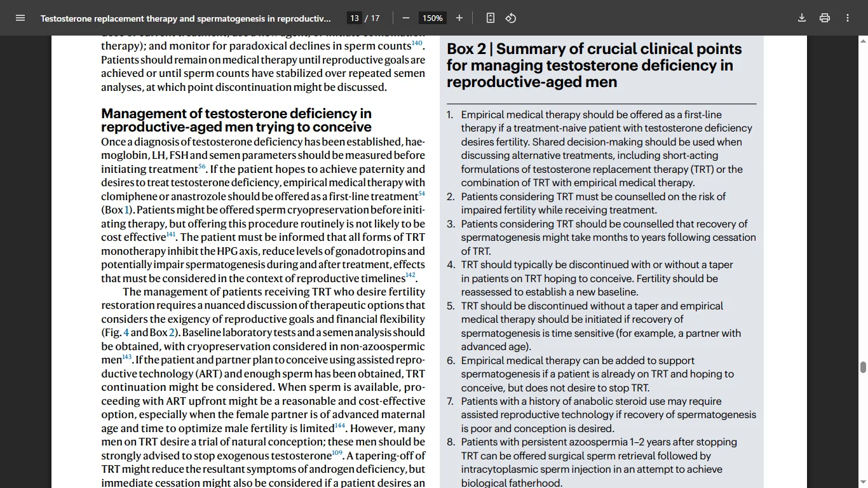Zoom out with the minus button
Viewport: 868px width, 488px height.
pos(406,18)
